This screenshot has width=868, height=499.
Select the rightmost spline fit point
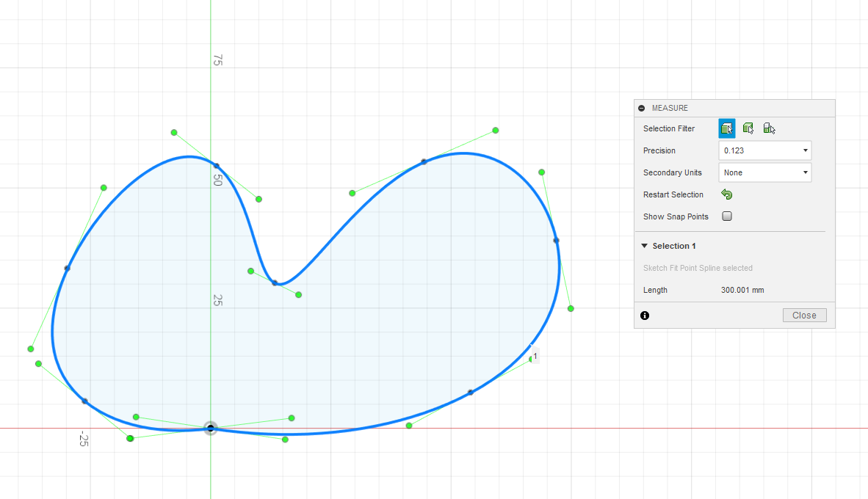pyautogui.click(x=557, y=240)
